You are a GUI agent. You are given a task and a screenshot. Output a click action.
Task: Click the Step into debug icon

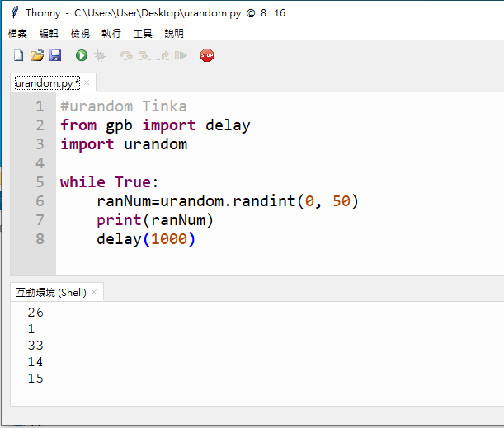[x=144, y=55]
